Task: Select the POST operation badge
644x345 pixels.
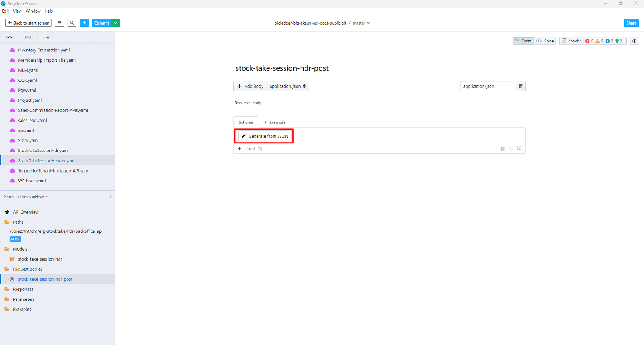Action: click(16, 239)
